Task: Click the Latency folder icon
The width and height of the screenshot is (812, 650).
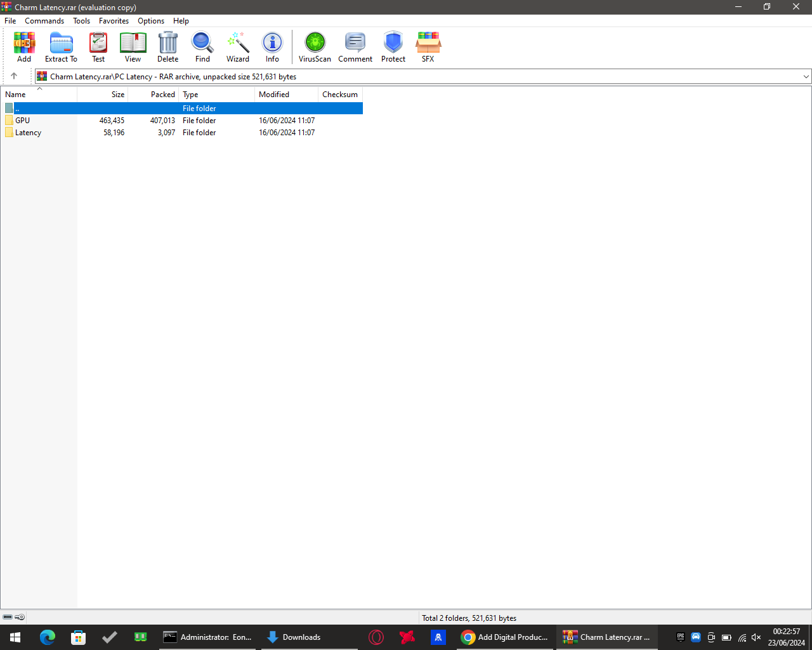Action: pyautogui.click(x=9, y=133)
